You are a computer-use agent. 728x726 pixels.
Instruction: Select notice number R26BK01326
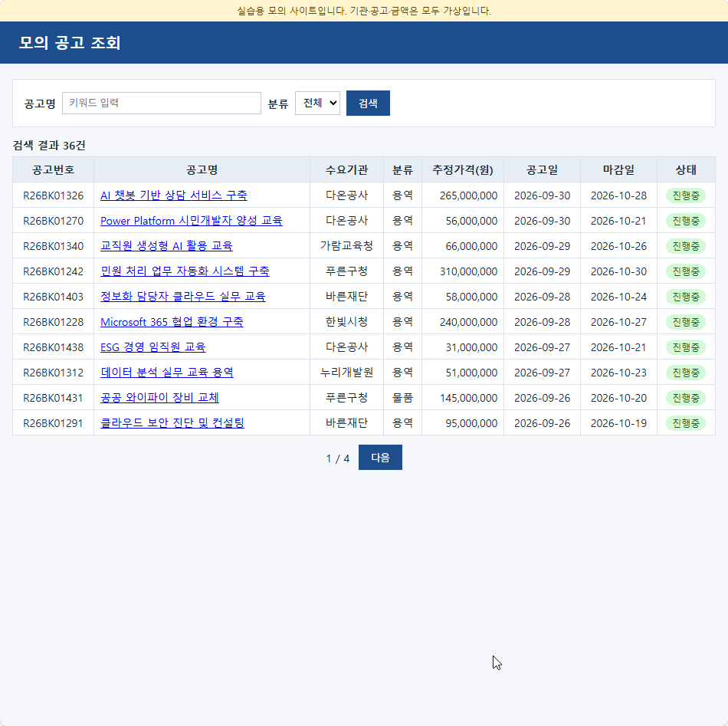tap(54, 195)
